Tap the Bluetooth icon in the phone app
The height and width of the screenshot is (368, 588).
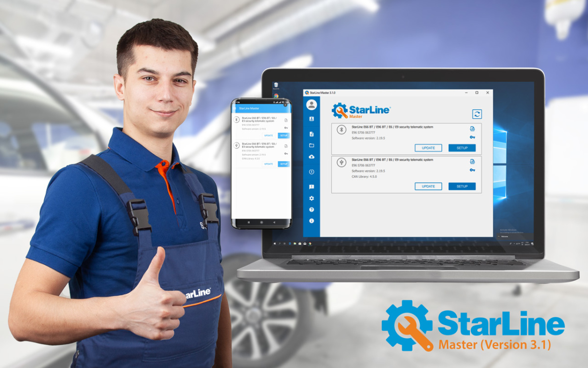[237, 120]
